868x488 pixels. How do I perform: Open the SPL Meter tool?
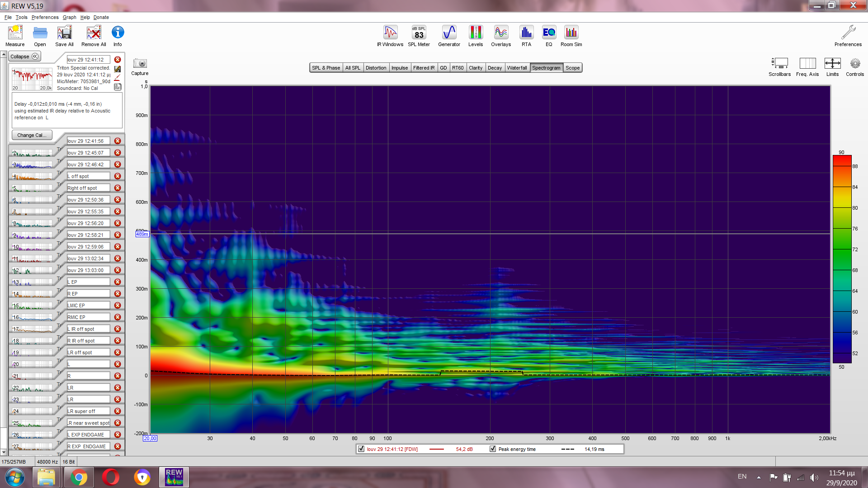[419, 36]
